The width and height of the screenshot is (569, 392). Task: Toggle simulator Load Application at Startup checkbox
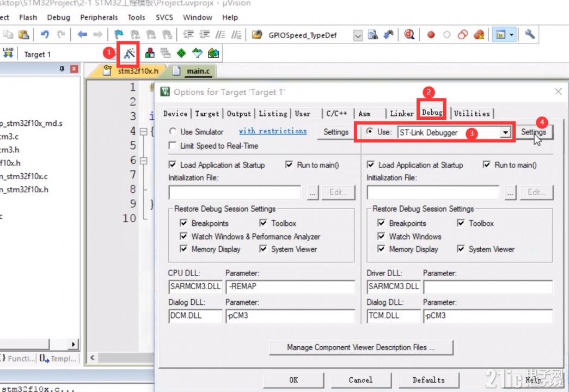tap(173, 165)
